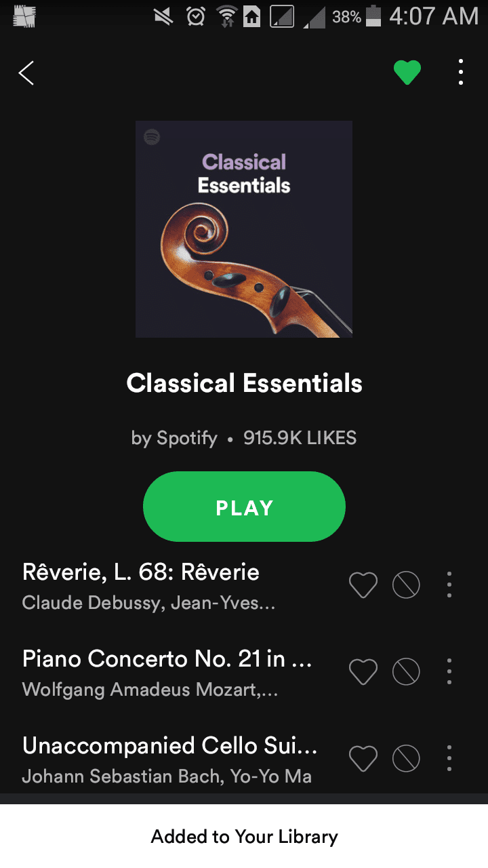Select Rêverie, L. 68: Rêverie song title

pyautogui.click(x=141, y=572)
